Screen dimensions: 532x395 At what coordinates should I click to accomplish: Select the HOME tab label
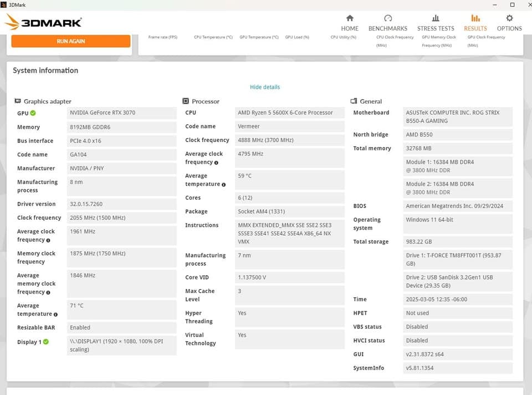point(350,28)
